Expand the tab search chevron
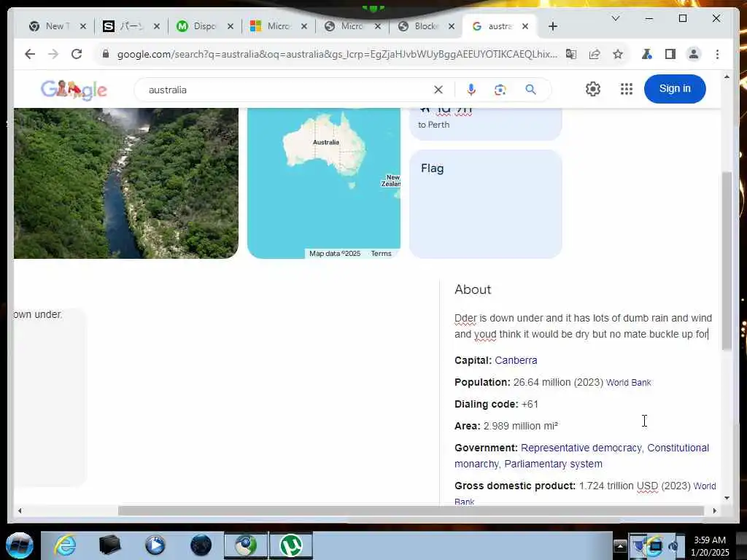747x560 pixels. [x=616, y=18]
